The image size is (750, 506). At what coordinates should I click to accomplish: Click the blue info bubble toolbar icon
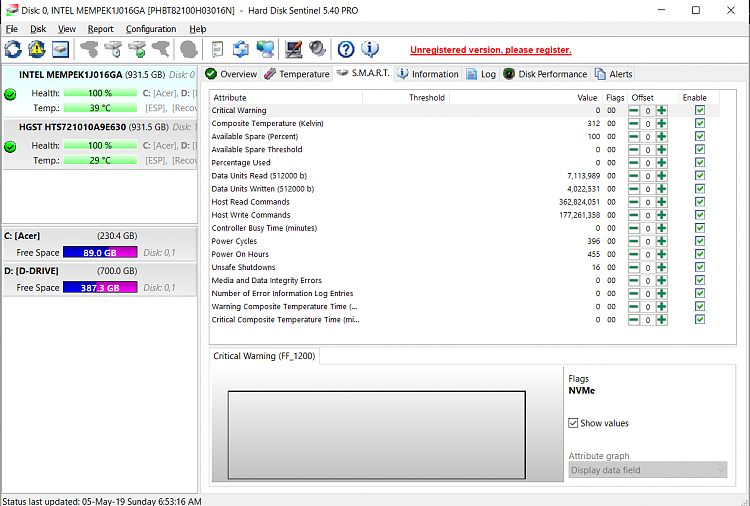click(x=370, y=49)
